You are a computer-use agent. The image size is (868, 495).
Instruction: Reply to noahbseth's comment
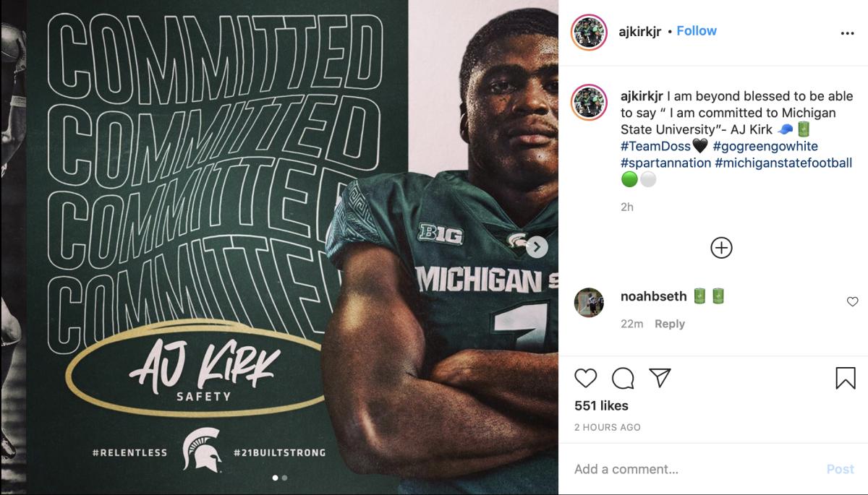click(x=669, y=324)
